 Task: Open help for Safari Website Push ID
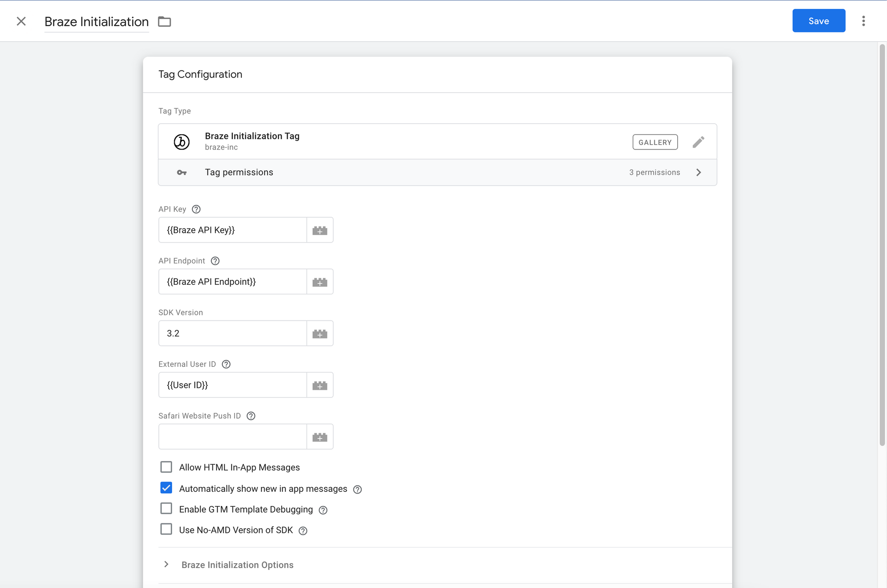(251, 416)
